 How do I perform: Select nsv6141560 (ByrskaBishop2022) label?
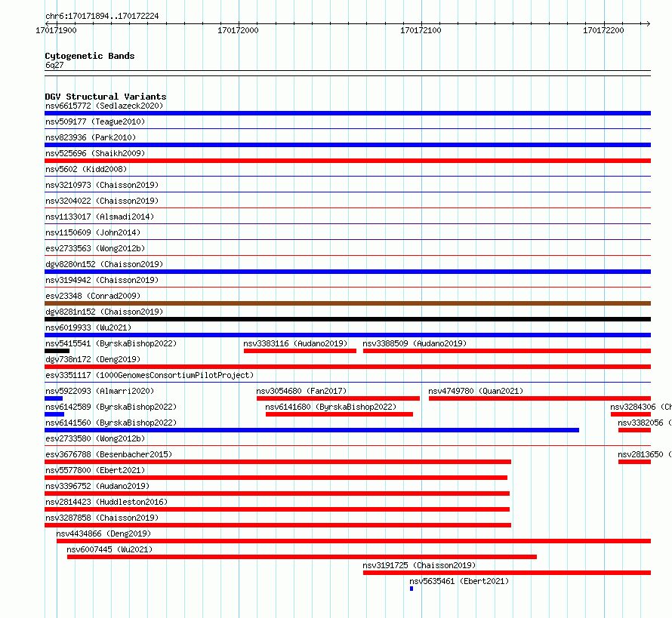coord(111,423)
